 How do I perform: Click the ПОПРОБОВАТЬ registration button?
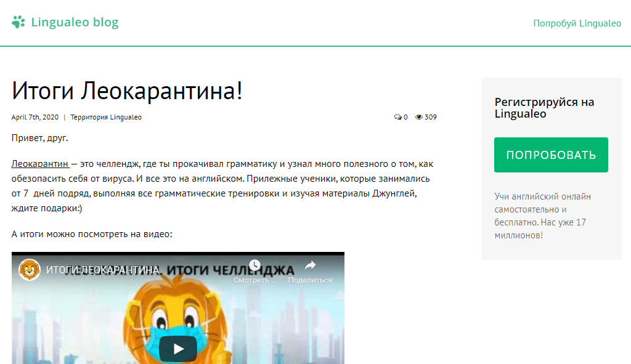click(551, 155)
